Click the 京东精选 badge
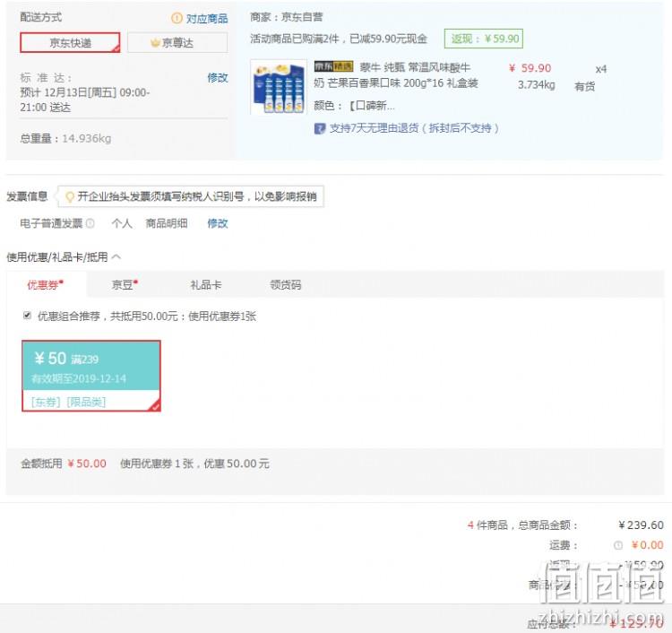The width and height of the screenshot is (672, 633). pos(334,66)
